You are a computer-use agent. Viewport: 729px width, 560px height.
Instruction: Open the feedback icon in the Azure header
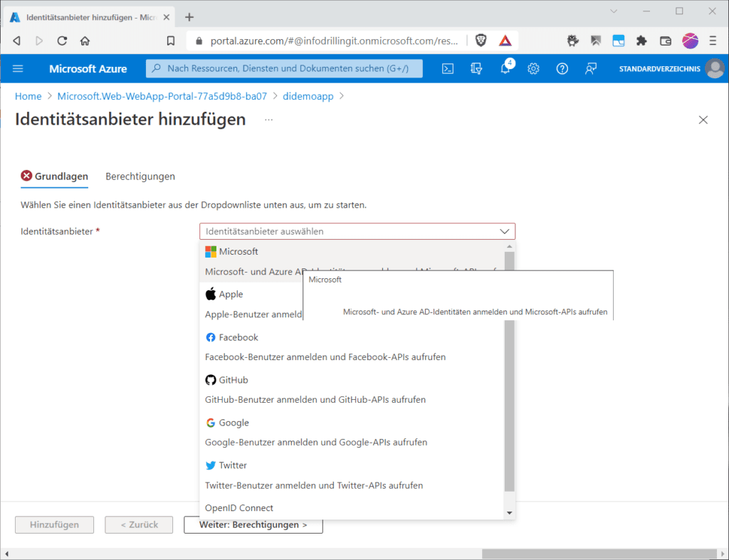pos(591,69)
